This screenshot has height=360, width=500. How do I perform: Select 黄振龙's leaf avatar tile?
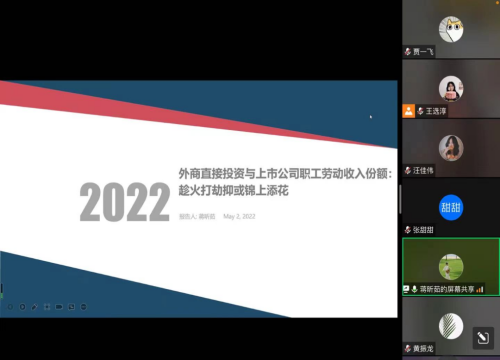[451, 326]
